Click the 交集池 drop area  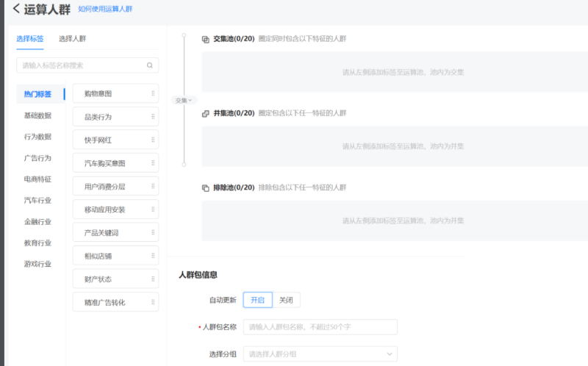pos(395,72)
